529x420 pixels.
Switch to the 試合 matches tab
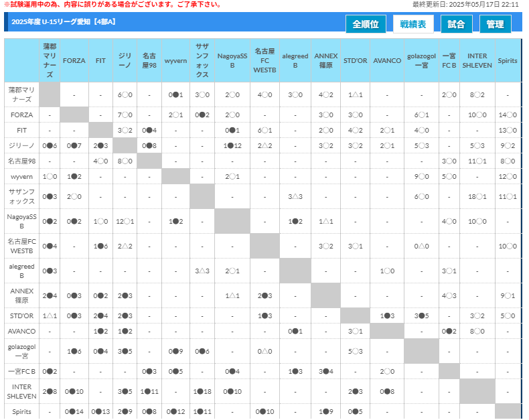(x=457, y=24)
